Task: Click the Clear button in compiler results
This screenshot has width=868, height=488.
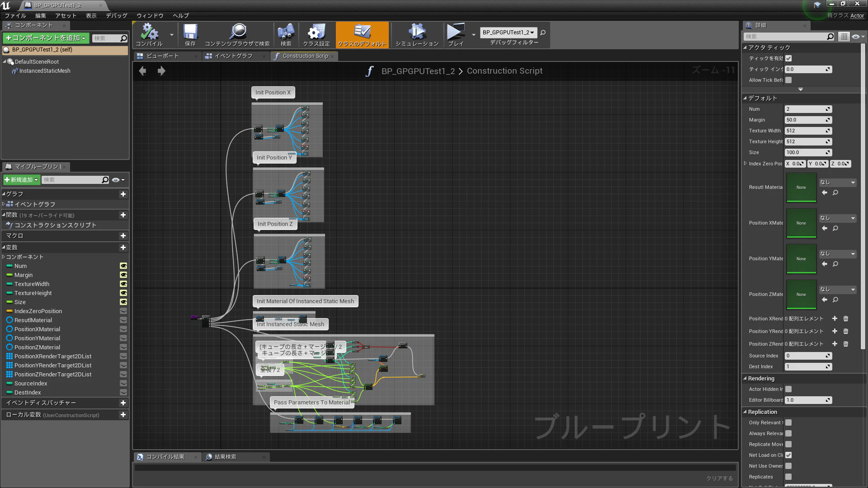Action: click(x=720, y=479)
